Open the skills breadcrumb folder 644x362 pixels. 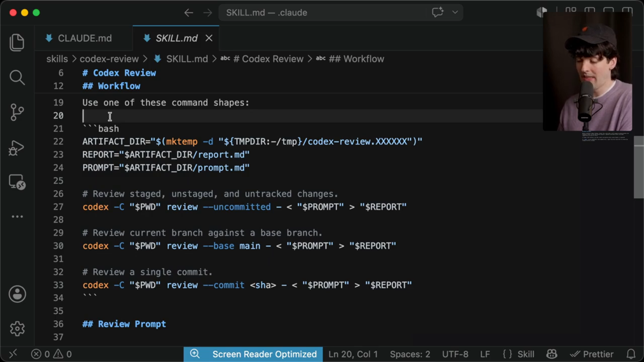(57, 59)
